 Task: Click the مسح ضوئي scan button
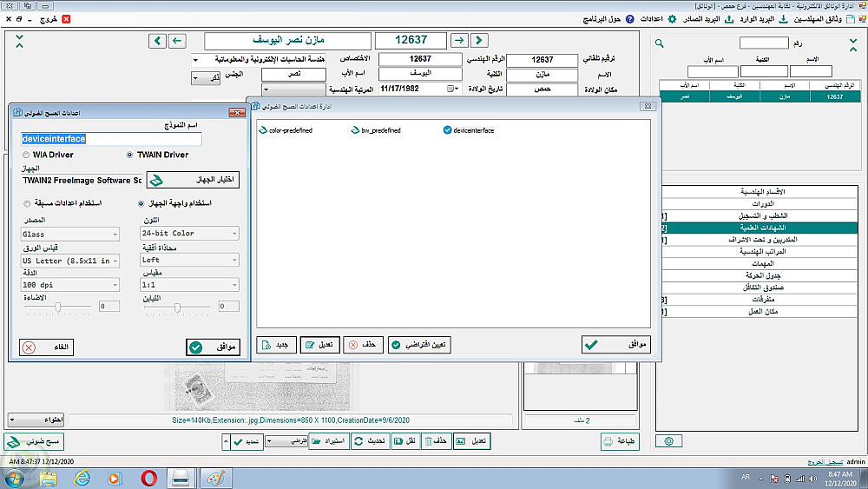tap(35, 441)
